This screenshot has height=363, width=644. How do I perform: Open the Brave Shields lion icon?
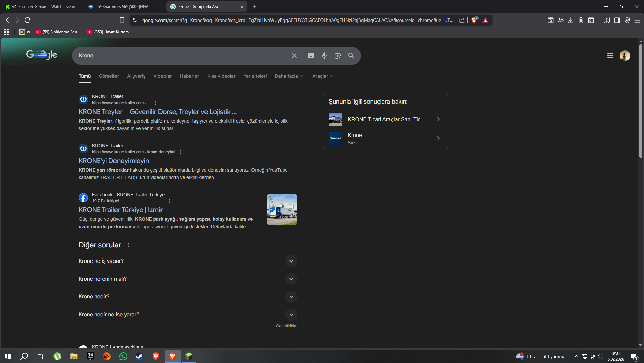pos(474,20)
